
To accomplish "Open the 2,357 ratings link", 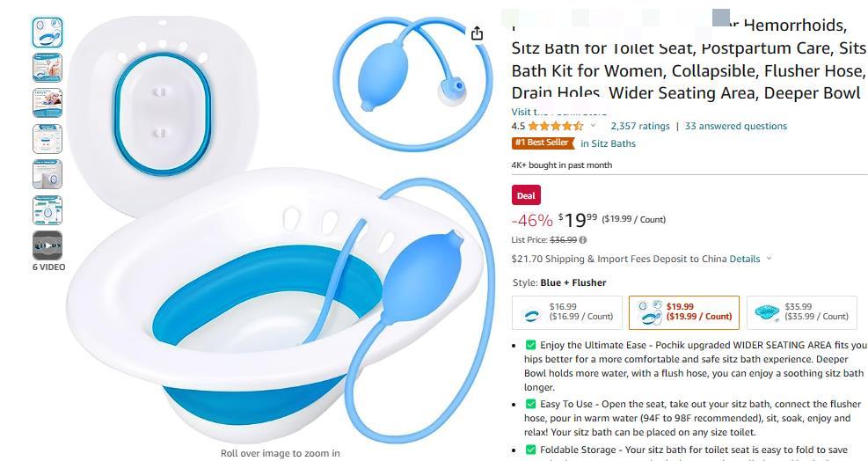I will pyautogui.click(x=640, y=126).
